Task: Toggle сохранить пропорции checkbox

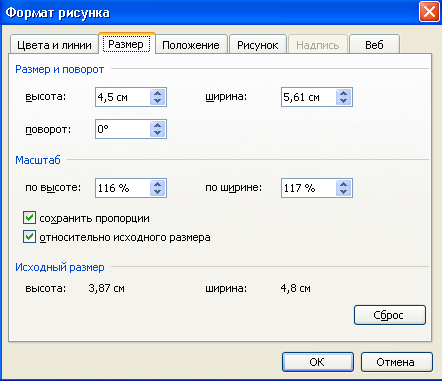Action: tap(29, 218)
